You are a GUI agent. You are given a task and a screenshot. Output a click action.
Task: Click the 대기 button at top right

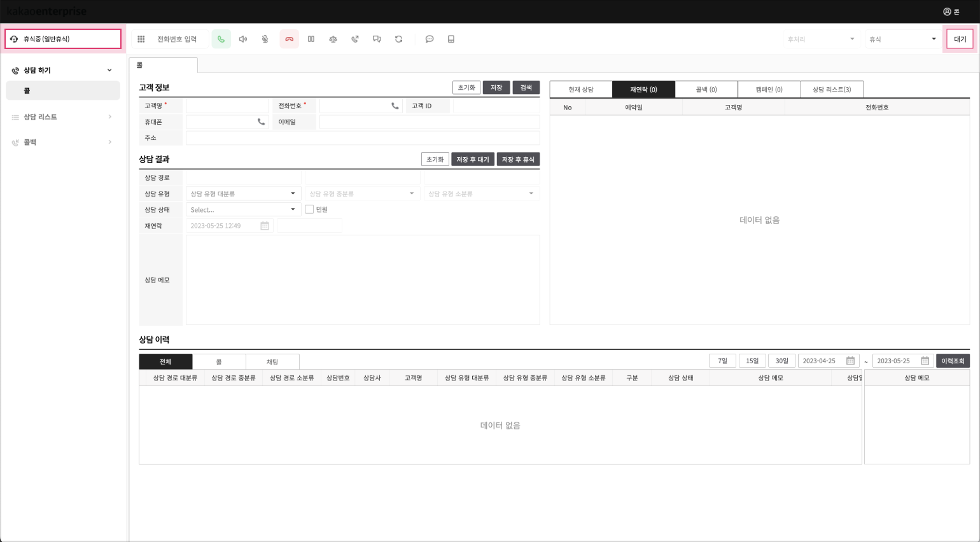coord(960,39)
